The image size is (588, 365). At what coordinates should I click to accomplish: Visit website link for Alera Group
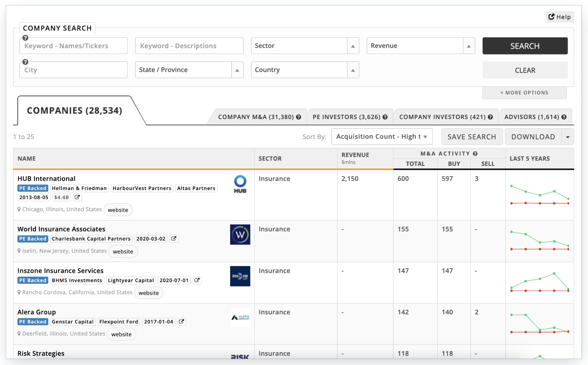coord(121,334)
